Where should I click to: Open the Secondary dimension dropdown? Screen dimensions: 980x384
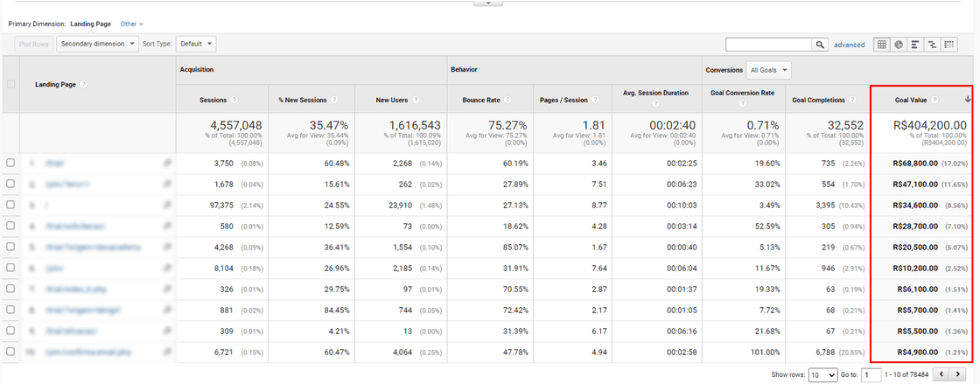[98, 43]
